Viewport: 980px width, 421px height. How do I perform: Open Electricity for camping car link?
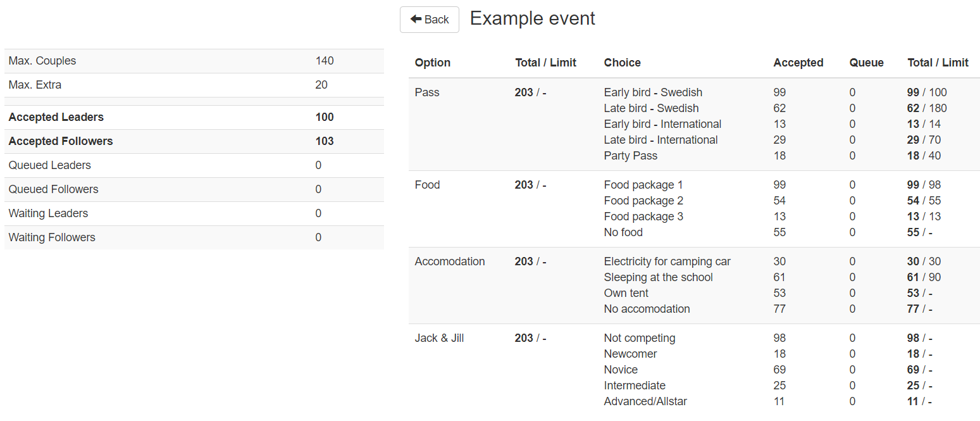click(x=667, y=261)
